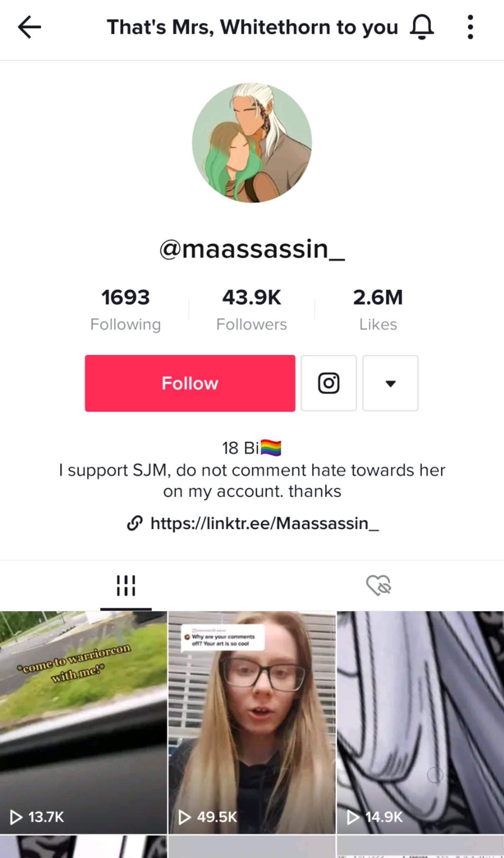Select the @maassassin_ username text
Viewport: 504px width, 858px height.
point(252,249)
